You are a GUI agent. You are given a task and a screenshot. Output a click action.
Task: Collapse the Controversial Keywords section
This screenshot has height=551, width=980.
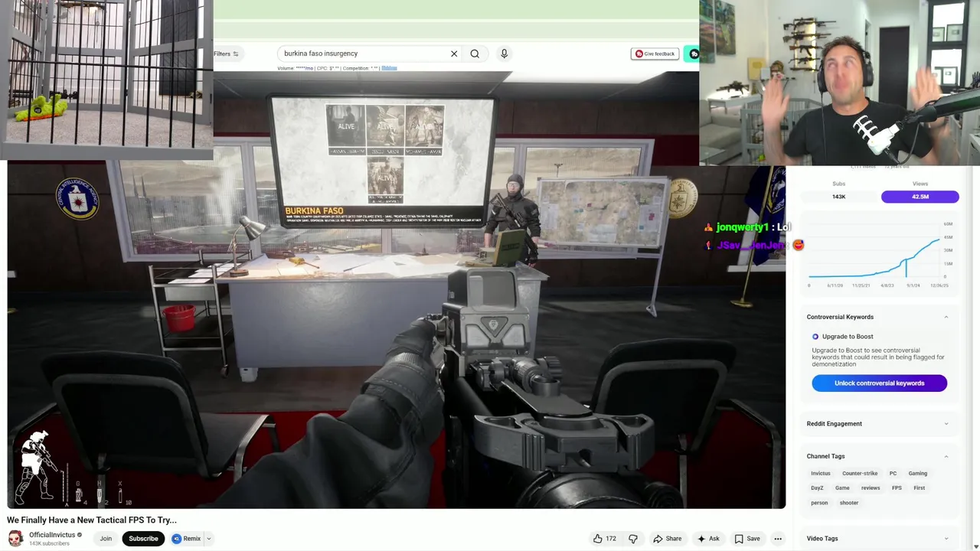coord(946,317)
